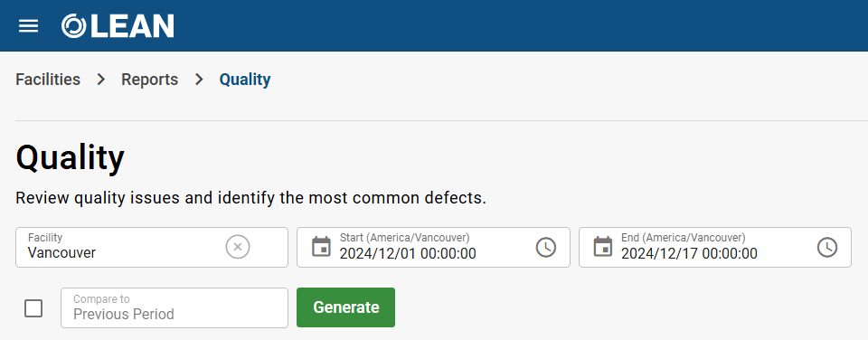
Task: Go to Facilities breadcrumb
Action: click(48, 80)
